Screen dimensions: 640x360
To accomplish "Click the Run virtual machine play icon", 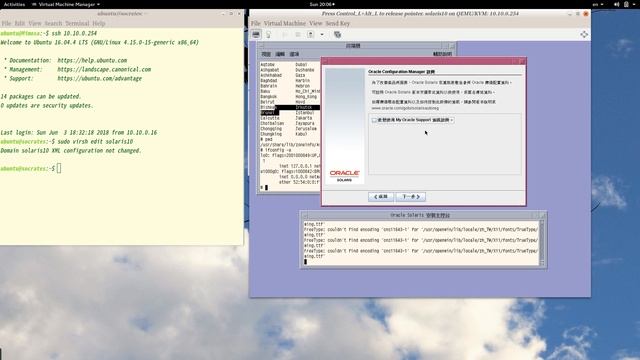I will click(x=284, y=35).
